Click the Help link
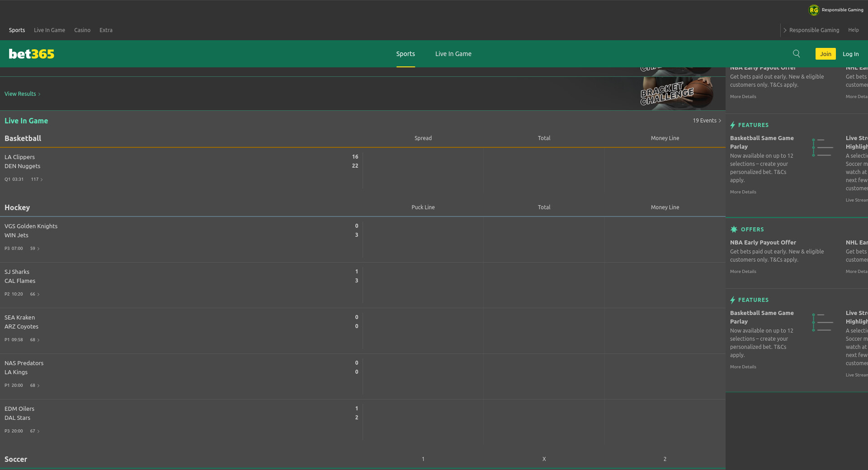The height and width of the screenshot is (470, 868). [853, 30]
